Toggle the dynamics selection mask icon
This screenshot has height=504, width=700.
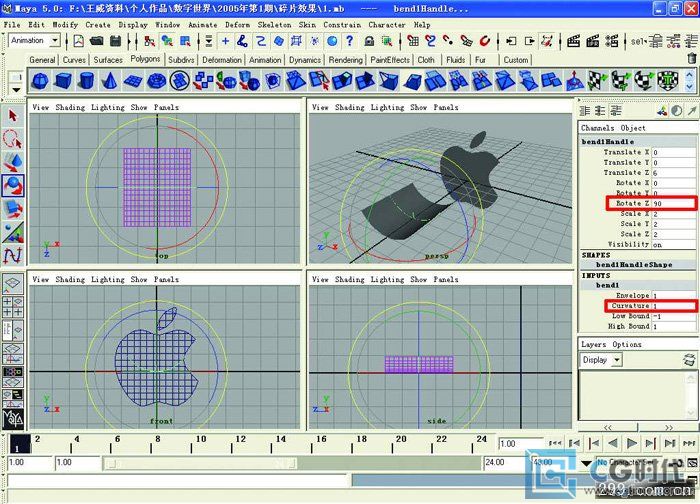(x=315, y=41)
